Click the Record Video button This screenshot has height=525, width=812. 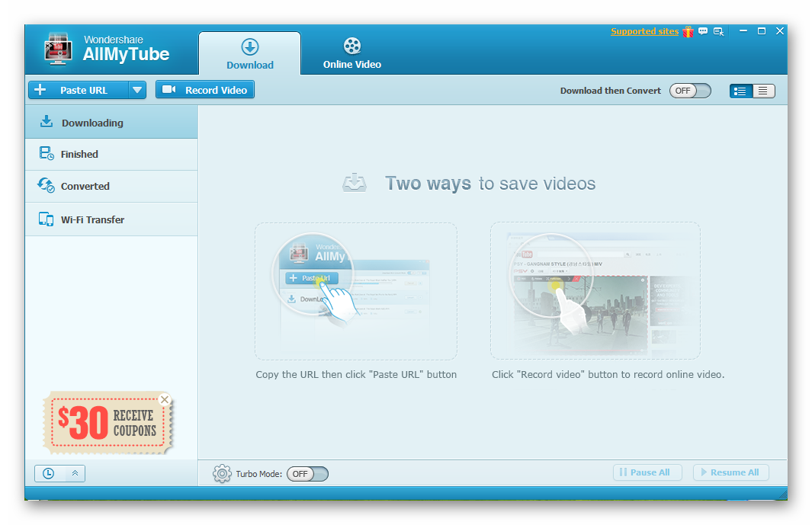(x=205, y=90)
